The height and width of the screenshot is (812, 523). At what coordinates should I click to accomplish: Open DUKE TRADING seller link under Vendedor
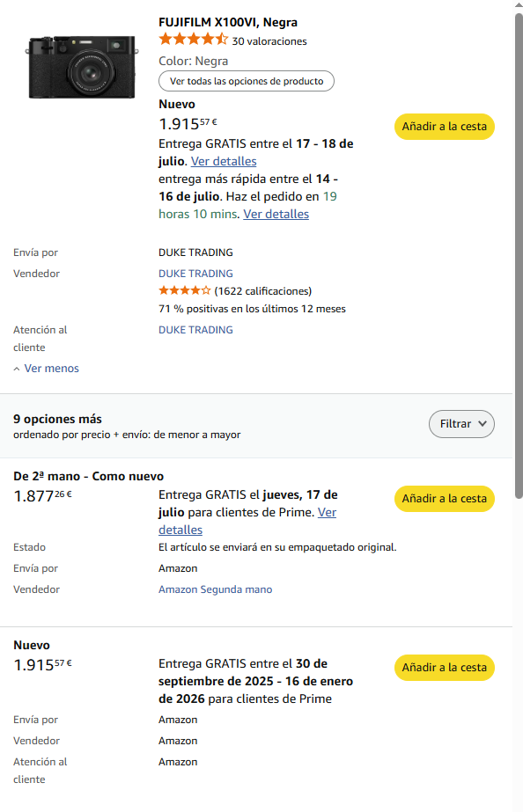coord(196,274)
